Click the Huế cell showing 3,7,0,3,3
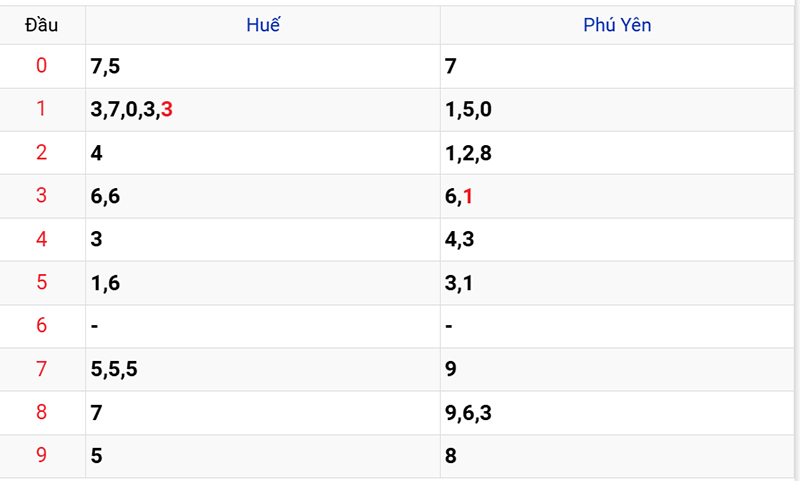The width and height of the screenshot is (800, 481). coord(131,109)
